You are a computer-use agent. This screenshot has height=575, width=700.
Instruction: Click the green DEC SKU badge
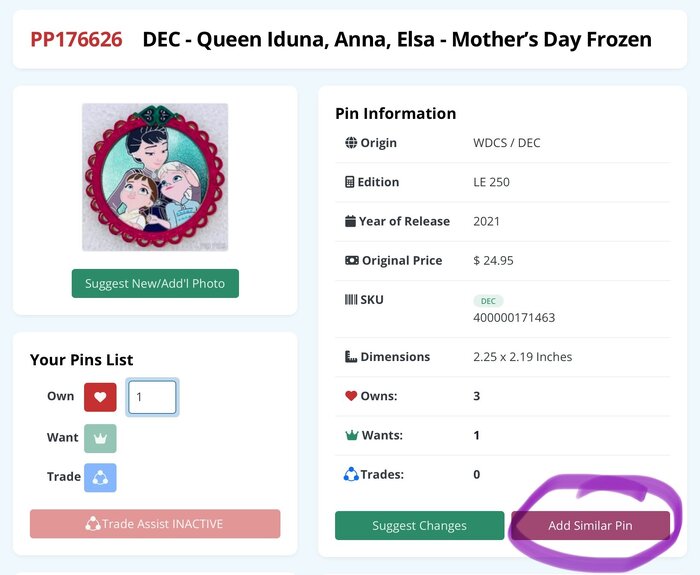point(488,300)
